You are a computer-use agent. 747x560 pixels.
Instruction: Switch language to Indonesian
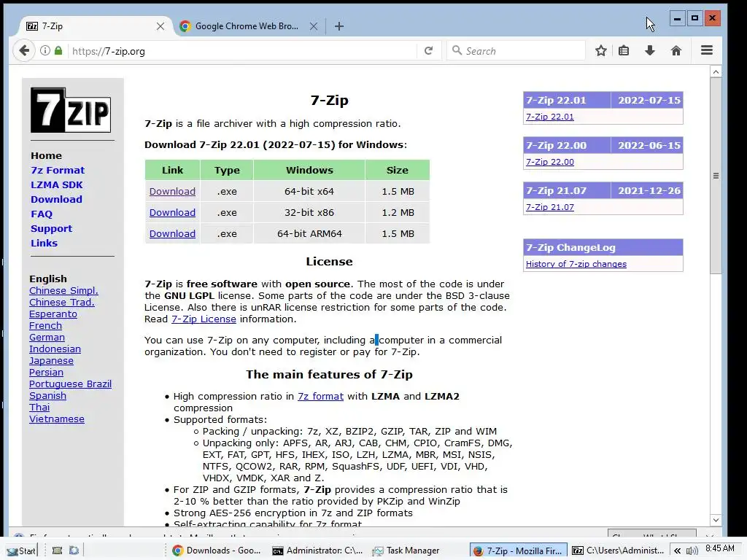point(55,349)
